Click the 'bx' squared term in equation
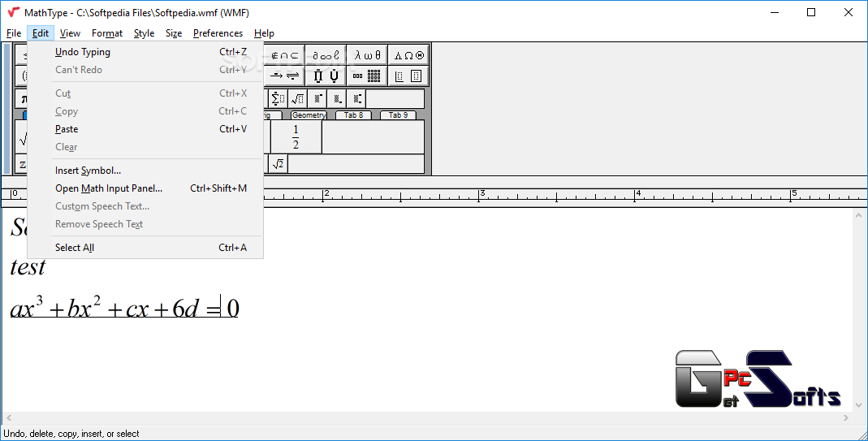 [84, 306]
